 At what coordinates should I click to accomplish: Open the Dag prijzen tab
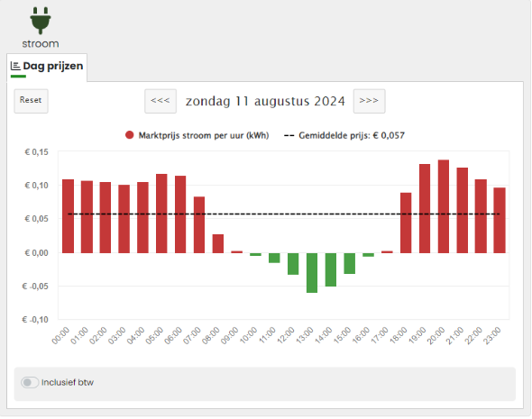[47, 67]
